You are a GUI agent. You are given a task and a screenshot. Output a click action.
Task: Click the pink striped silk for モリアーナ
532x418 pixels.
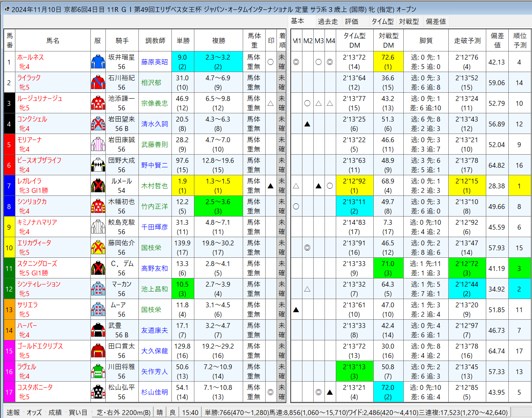pyautogui.click(x=98, y=144)
